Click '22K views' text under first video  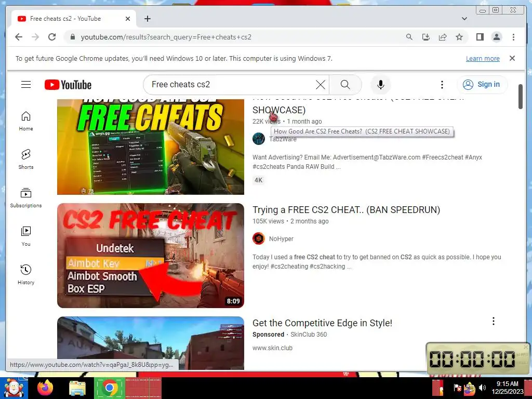point(266,122)
